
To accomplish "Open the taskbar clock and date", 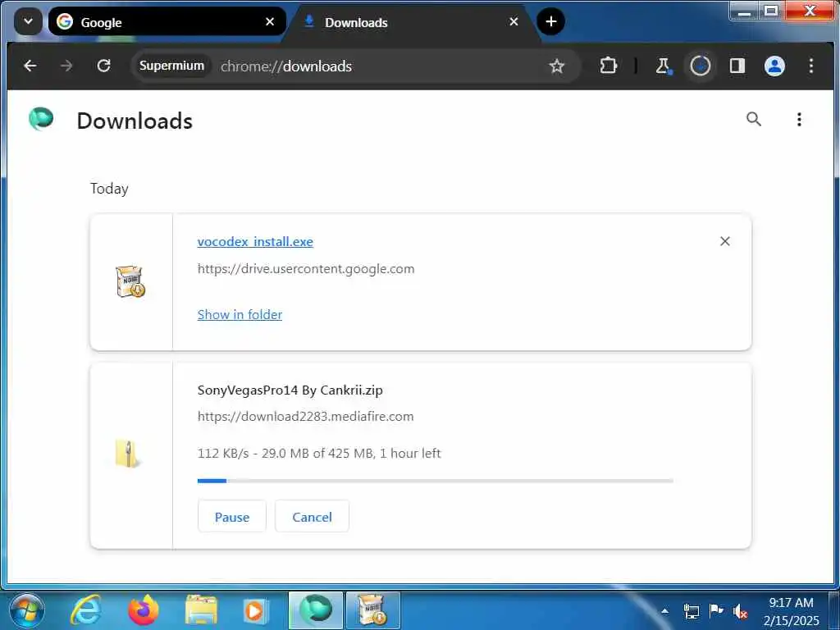I will [x=792, y=611].
